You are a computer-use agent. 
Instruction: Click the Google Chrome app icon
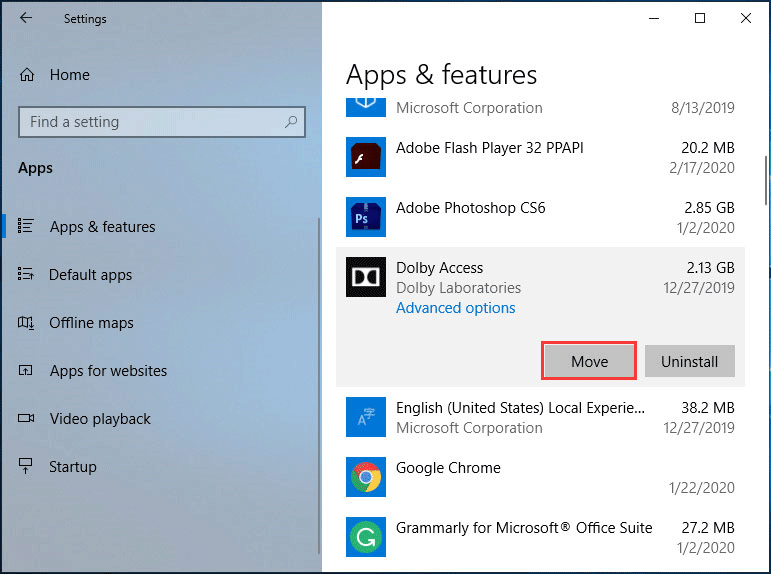point(366,477)
